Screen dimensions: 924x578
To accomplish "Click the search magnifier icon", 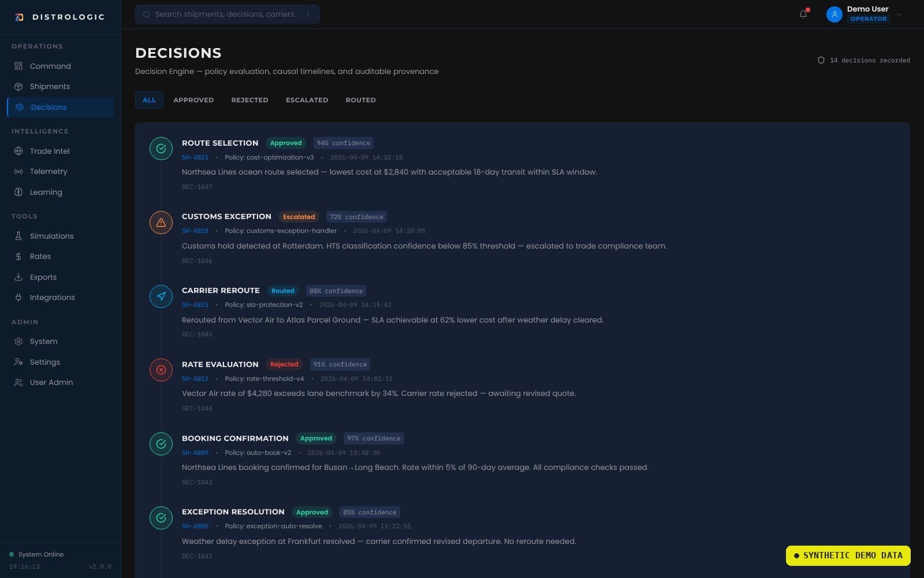I will (147, 14).
